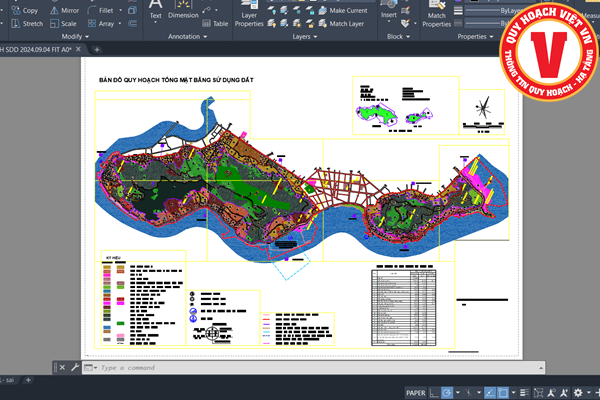Open the Layer Properties manager
The width and height of the screenshot is (600, 400).
tap(249, 16)
